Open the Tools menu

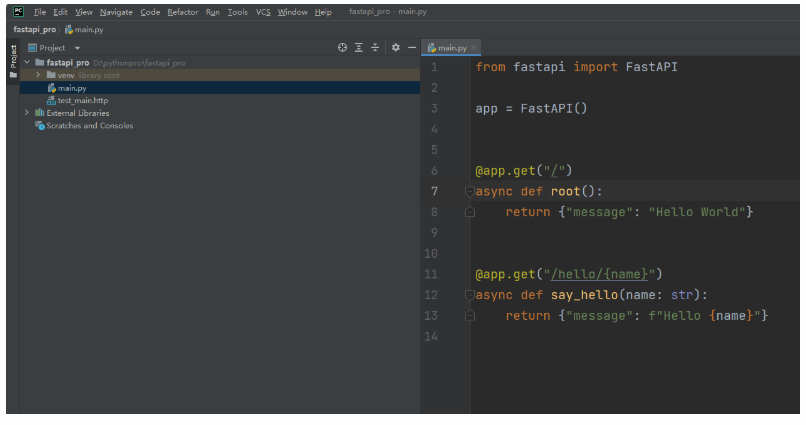point(237,12)
